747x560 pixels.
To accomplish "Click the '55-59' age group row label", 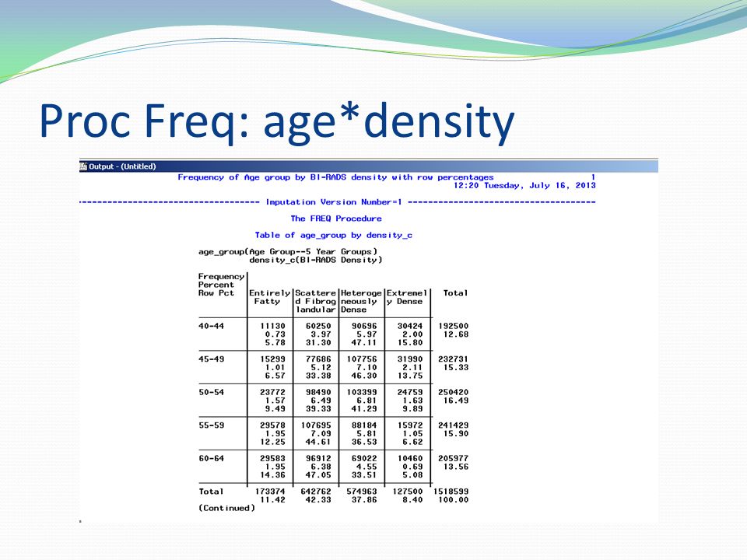I will (x=211, y=425).
